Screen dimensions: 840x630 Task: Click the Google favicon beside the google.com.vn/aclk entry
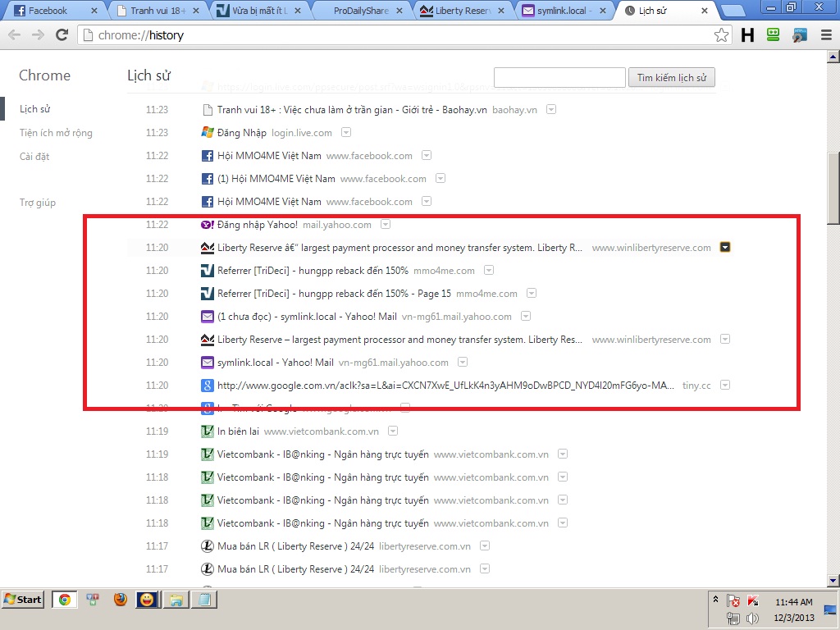click(x=208, y=386)
